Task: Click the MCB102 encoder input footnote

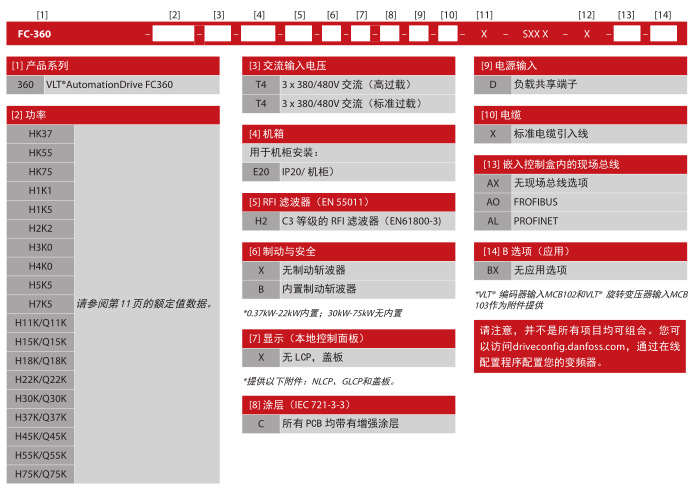Action: [x=581, y=300]
